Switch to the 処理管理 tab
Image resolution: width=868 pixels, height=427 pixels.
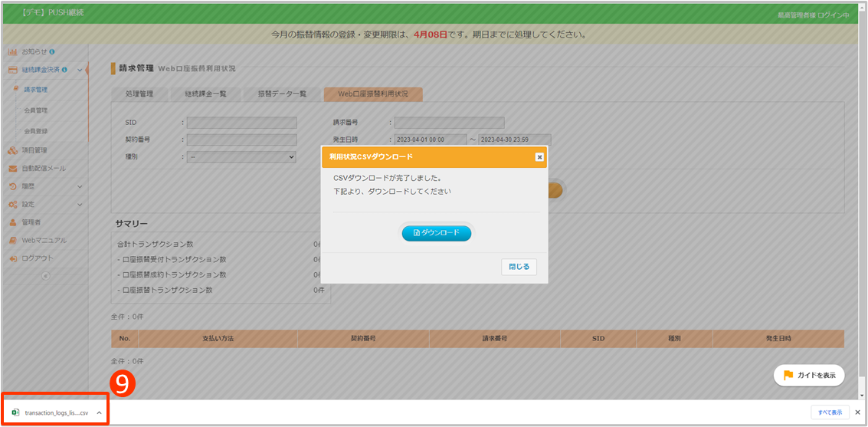point(139,94)
